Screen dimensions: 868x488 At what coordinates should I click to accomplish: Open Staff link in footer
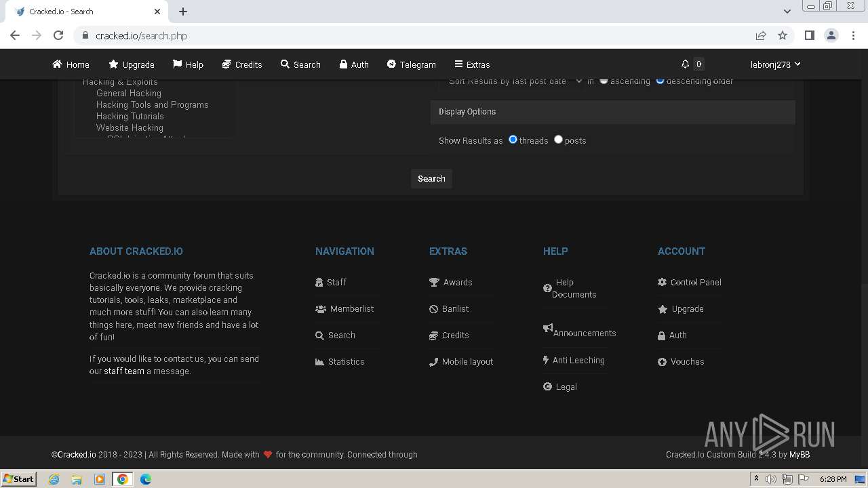(337, 282)
